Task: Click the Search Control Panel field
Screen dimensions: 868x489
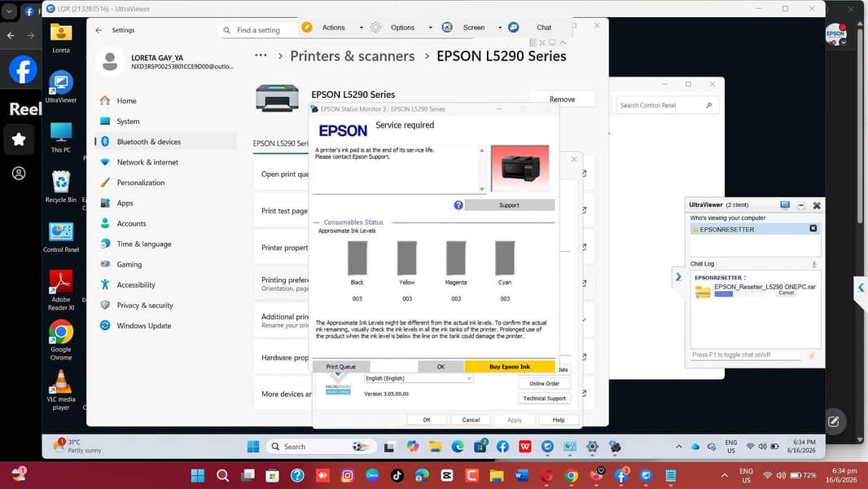Action: (667, 105)
